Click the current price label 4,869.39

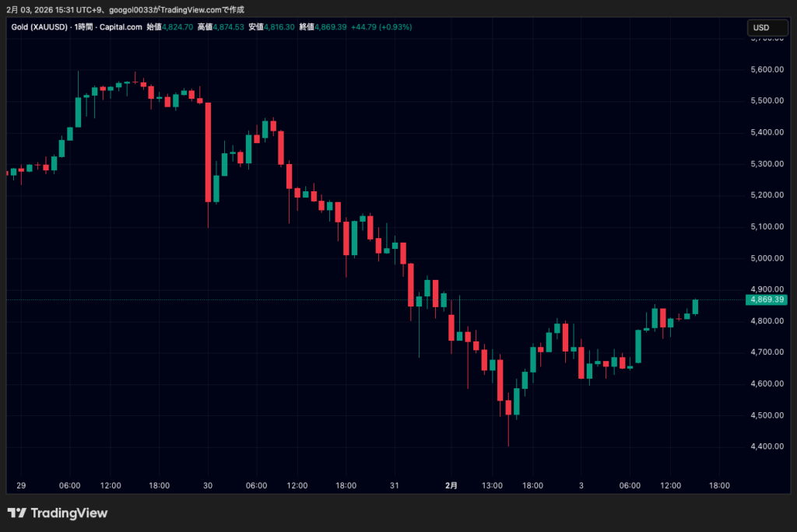coord(766,299)
